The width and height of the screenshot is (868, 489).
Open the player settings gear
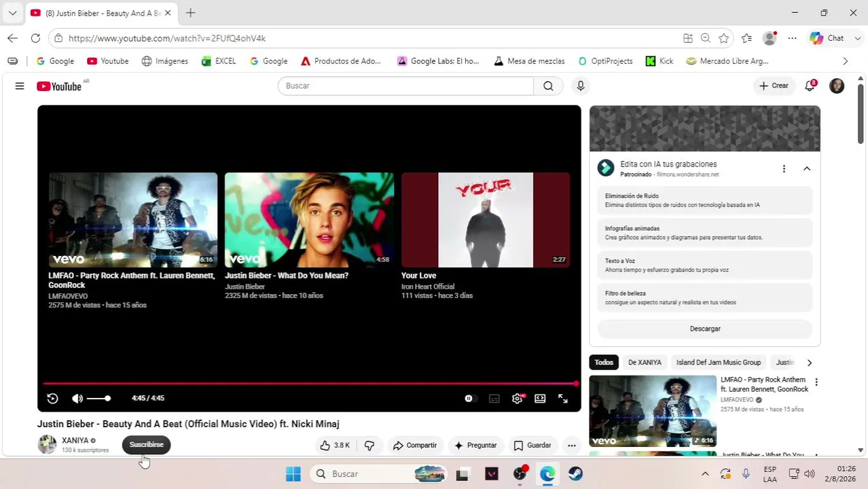click(517, 399)
